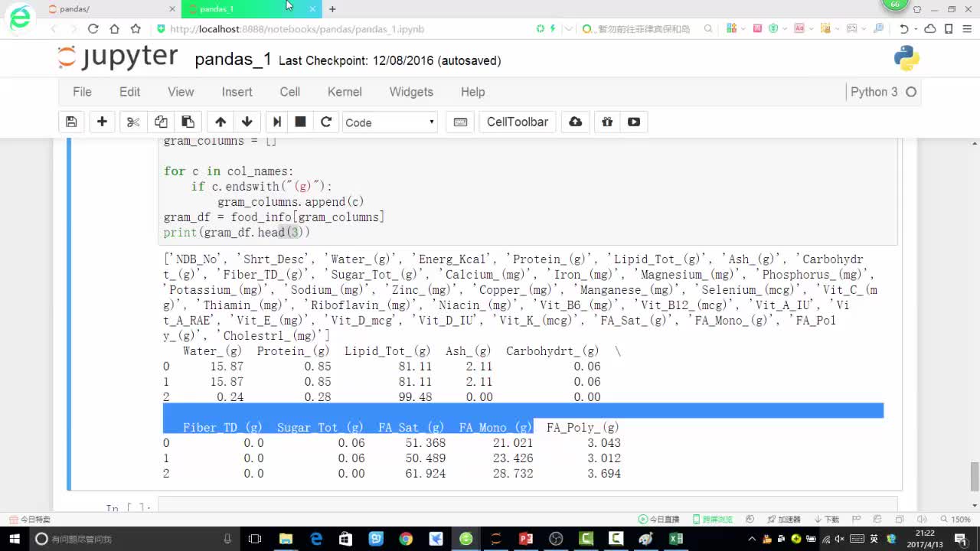Viewport: 980px width, 551px height.
Task: Reload the page with the browser refresh icon
Action: (x=93, y=28)
